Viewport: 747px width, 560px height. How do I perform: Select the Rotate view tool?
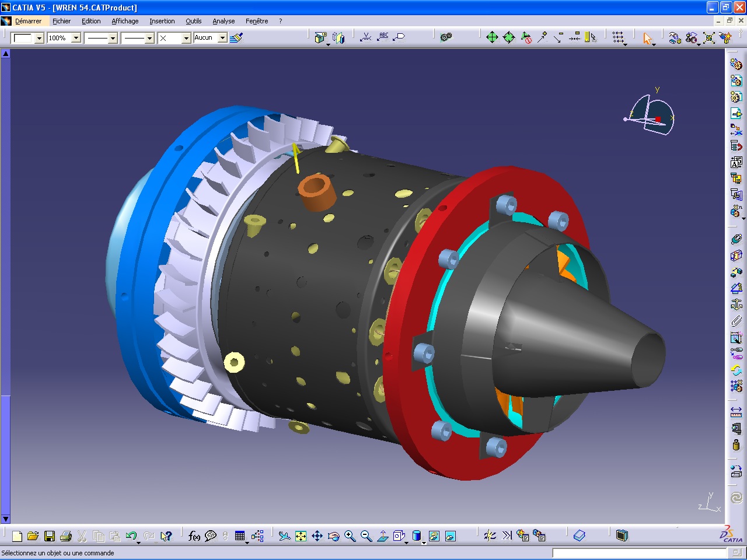pyautogui.click(x=333, y=535)
